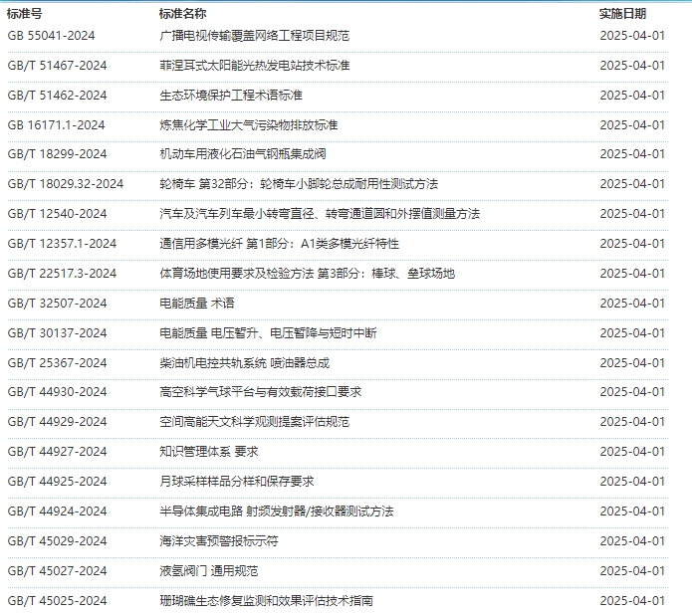Viewport: 692px width, 616px height.
Task: Open 菲涅耳式太阳能光热发电站技术标准 entry
Action: click(254, 66)
